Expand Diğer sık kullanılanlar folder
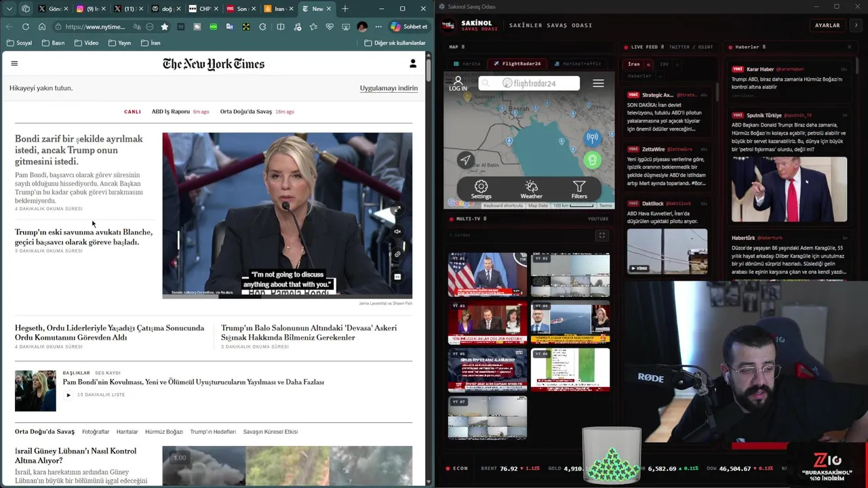868x488 pixels. 395,43
